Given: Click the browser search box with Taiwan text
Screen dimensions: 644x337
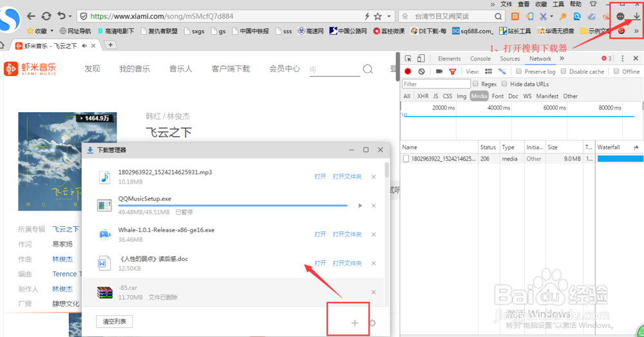Looking at the screenshot, I should coord(451,17).
